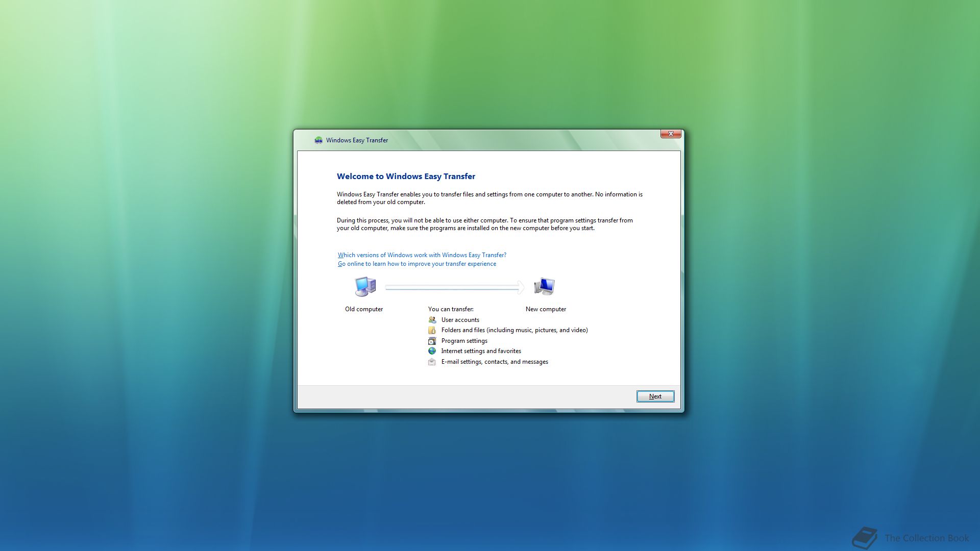Screen dimensions: 980x551
Task: Click the transfer arrow between computers
Action: [454, 288]
